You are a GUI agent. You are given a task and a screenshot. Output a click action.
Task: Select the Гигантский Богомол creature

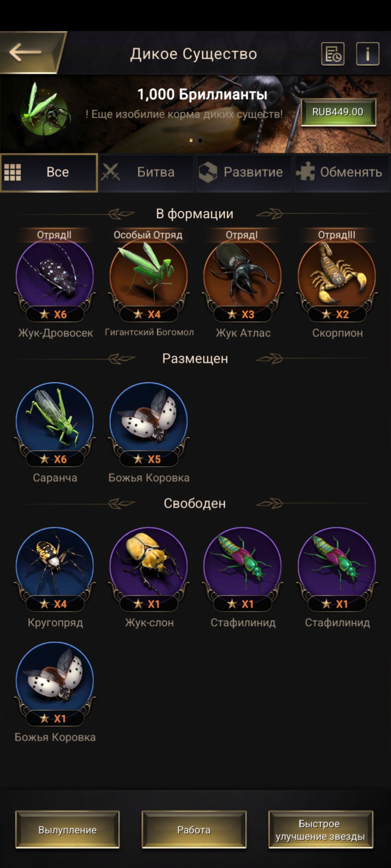click(149, 280)
